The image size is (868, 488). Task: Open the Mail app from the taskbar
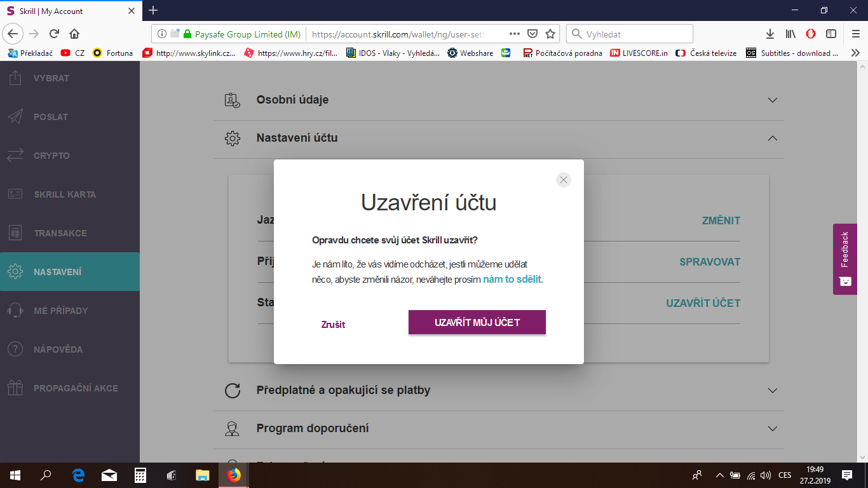point(109,475)
